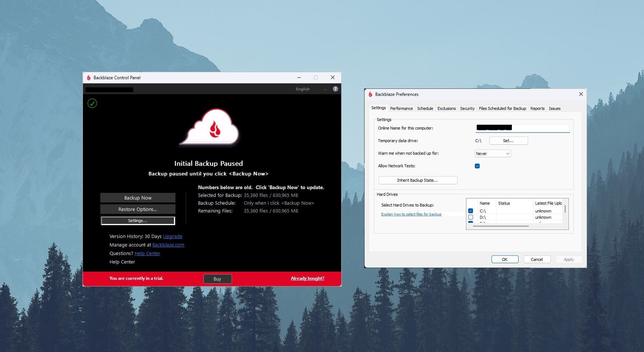
Task: Click the plain 'Help Center' text at the bottom
Action: click(122, 262)
